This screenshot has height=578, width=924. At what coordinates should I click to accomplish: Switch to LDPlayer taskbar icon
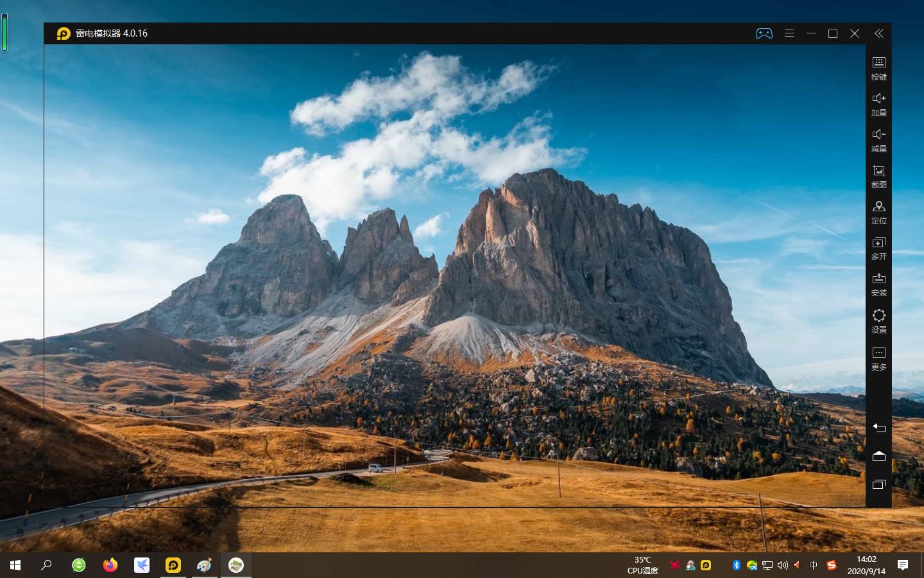[173, 565]
